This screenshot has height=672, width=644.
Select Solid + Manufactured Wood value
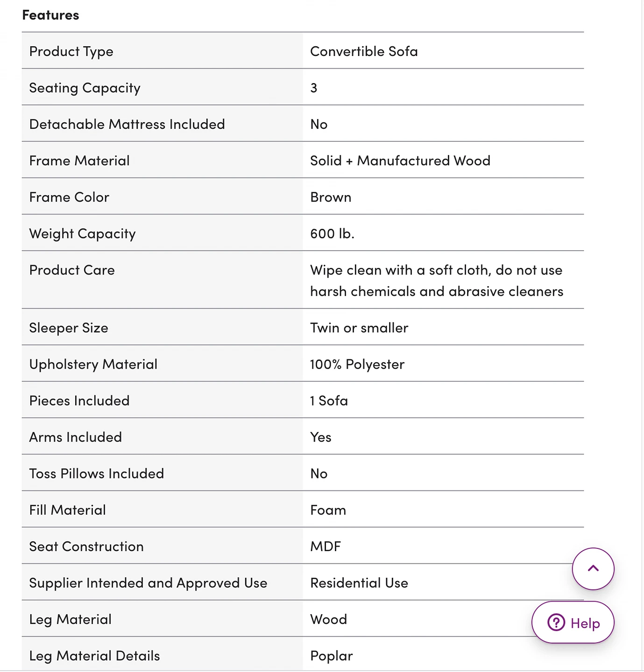coord(400,161)
